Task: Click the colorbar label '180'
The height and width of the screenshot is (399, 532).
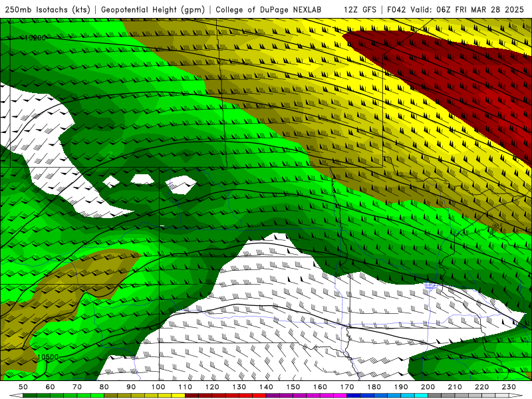Action: (x=374, y=387)
